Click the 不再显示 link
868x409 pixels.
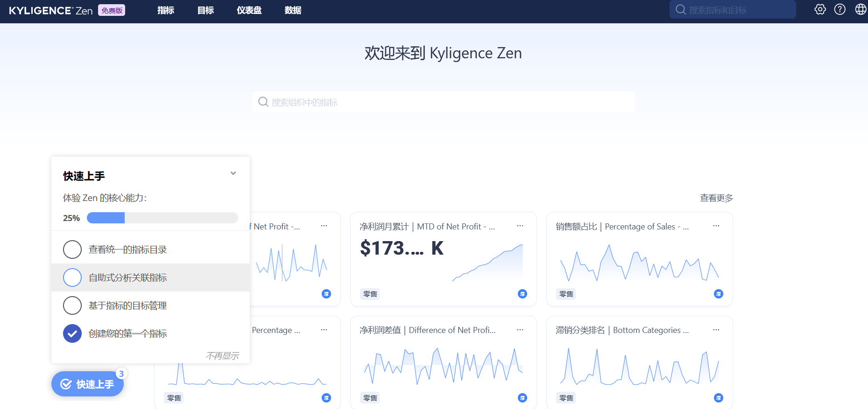pyautogui.click(x=222, y=356)
